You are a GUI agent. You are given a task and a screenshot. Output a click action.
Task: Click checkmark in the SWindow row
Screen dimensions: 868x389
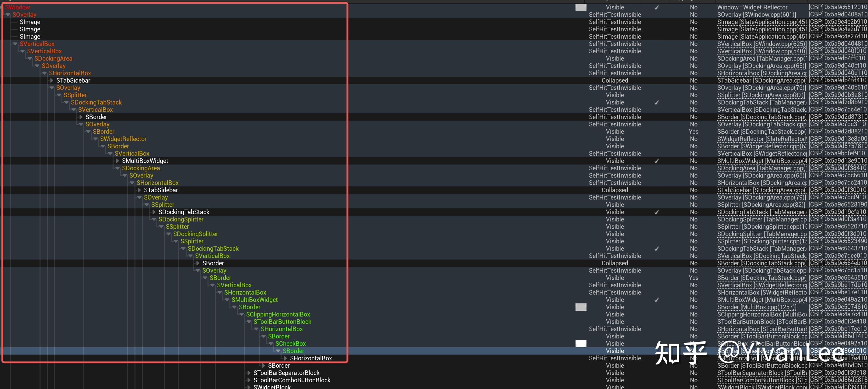tap(656, 7)
